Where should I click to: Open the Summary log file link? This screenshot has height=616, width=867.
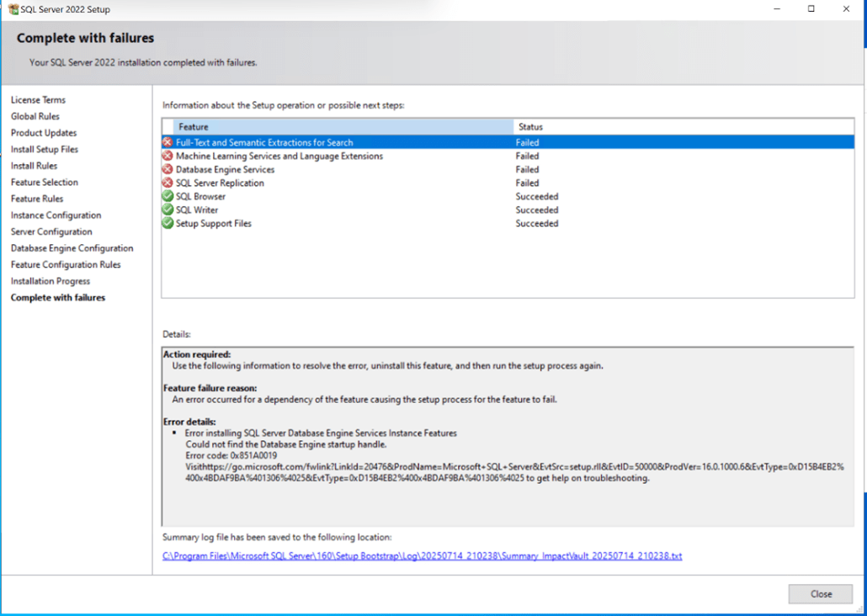coord(422,555)
